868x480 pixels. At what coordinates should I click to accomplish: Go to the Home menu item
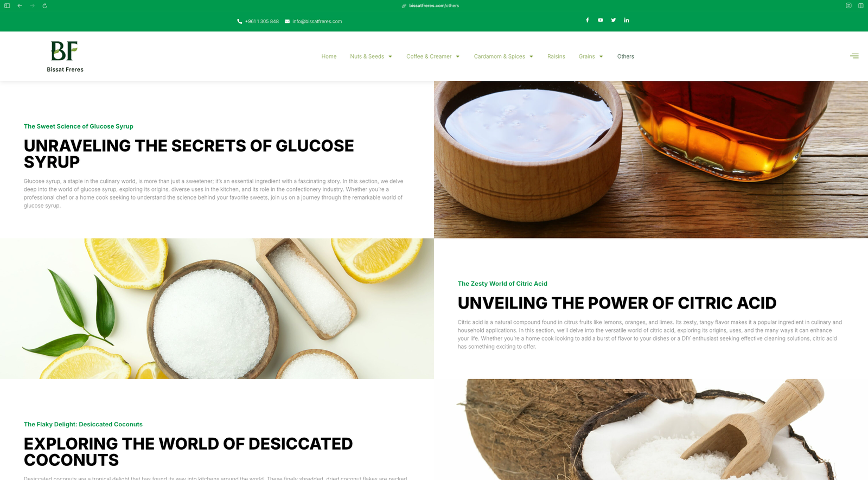pos(329,56)
